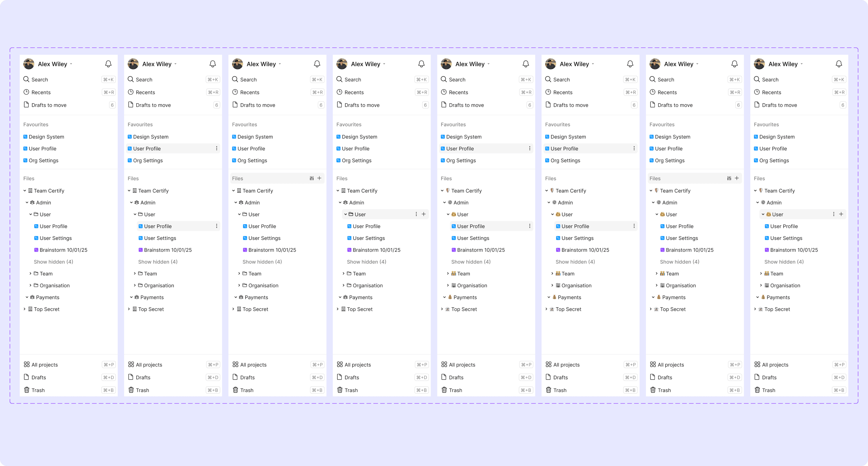The image size is (868, 466).
Task: Open the more options dots on fourth sidebar's User folder
Action: pos(416,214)
